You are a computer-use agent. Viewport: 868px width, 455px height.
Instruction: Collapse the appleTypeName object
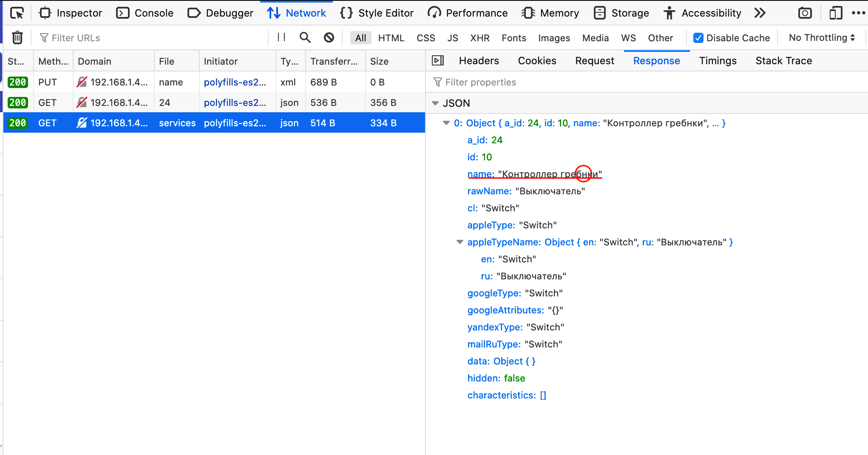click(460, 242)
